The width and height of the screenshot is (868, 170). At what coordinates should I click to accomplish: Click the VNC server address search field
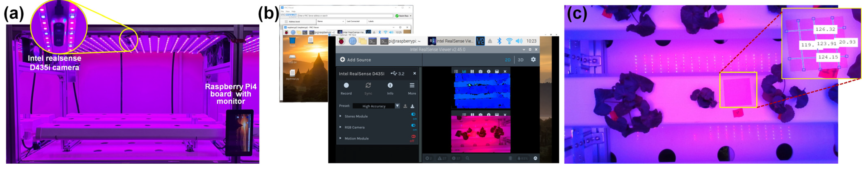(345, 16)
